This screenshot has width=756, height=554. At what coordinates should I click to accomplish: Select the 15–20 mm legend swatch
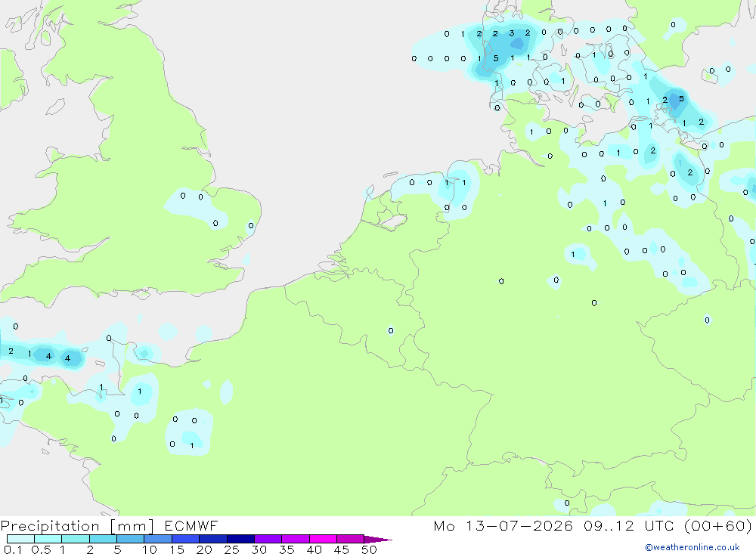click(x=186, y=539)
